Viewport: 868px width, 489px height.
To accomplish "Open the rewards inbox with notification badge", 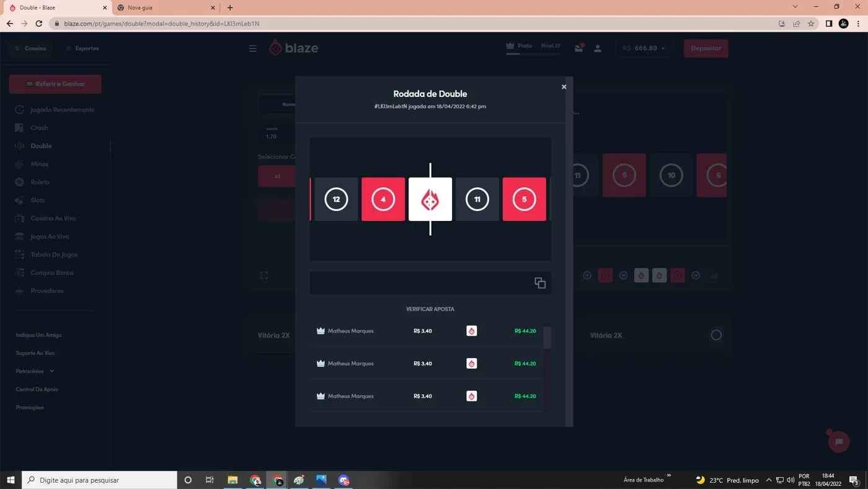I will [578, 48].
